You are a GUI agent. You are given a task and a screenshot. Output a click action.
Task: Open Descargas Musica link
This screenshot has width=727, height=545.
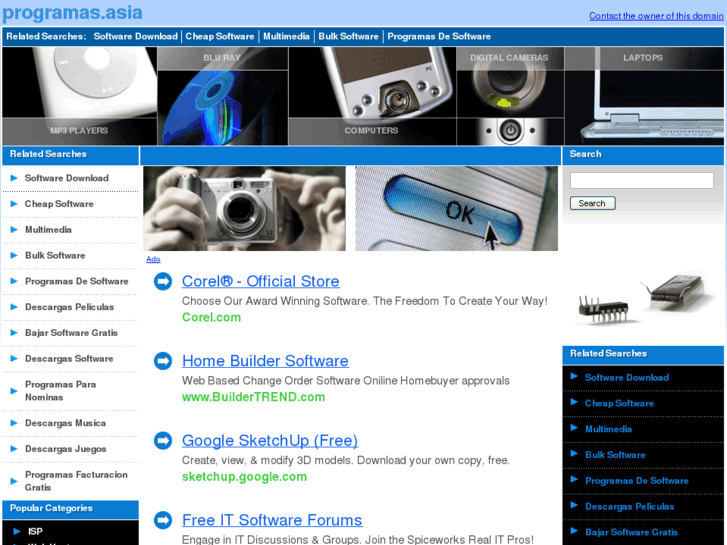[65, 423]
